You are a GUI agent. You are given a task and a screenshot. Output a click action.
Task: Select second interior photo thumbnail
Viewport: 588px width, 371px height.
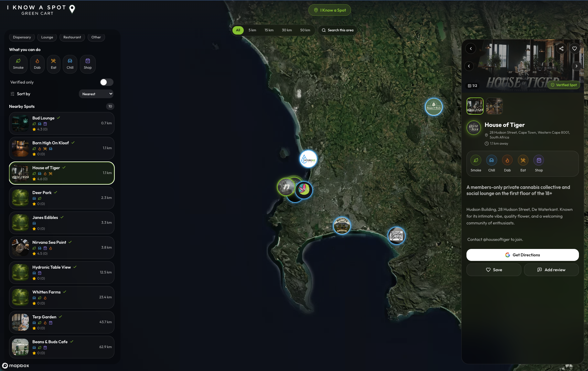click(494, 106)
